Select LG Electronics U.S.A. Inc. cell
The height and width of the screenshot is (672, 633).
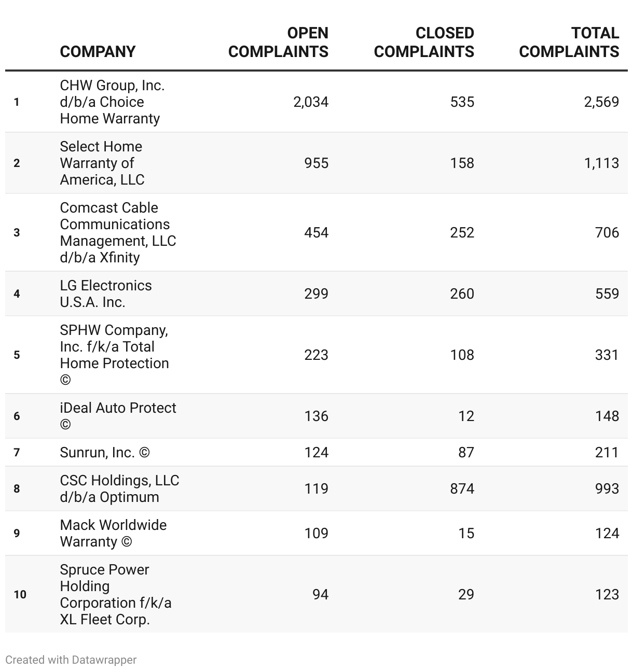106,293
